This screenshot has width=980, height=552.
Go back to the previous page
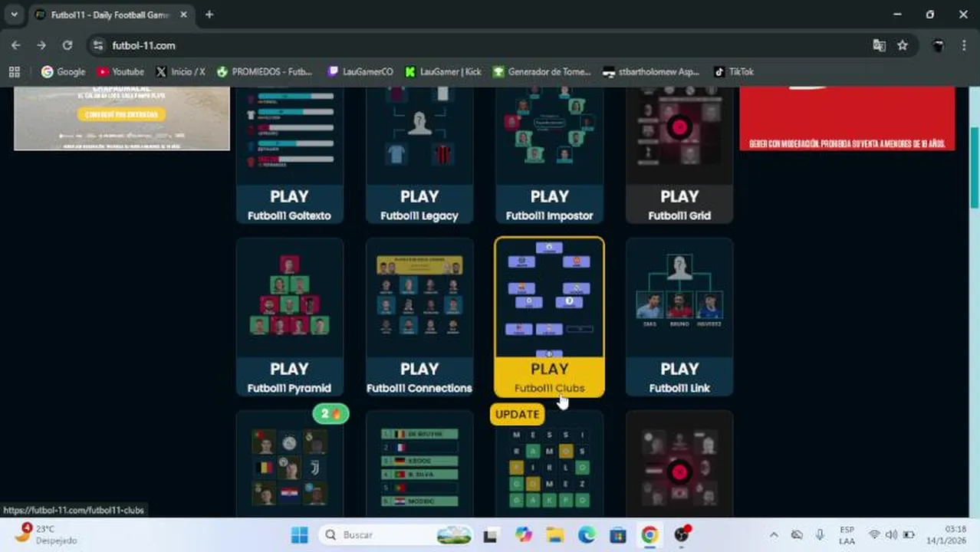(x=16, y=45)
